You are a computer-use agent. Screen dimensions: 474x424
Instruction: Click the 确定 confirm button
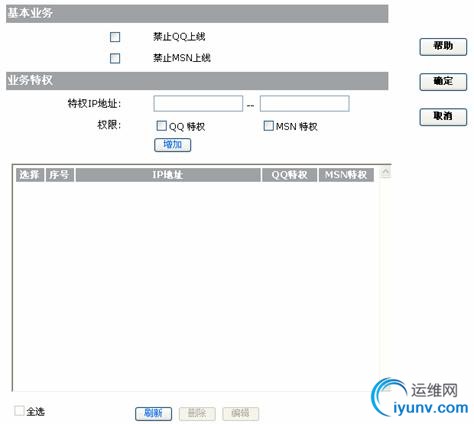(443, 82)
